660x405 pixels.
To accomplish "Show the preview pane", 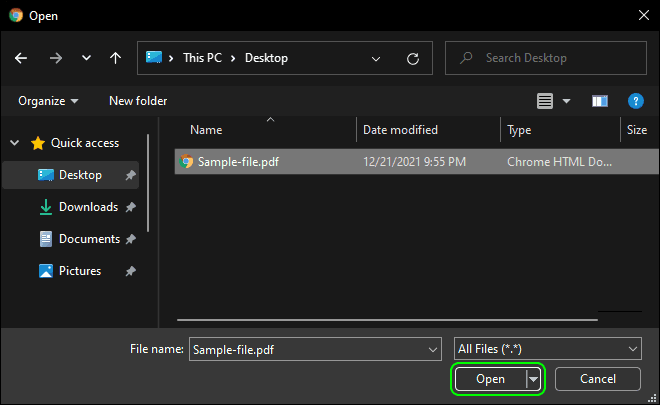I will (600, 101).
